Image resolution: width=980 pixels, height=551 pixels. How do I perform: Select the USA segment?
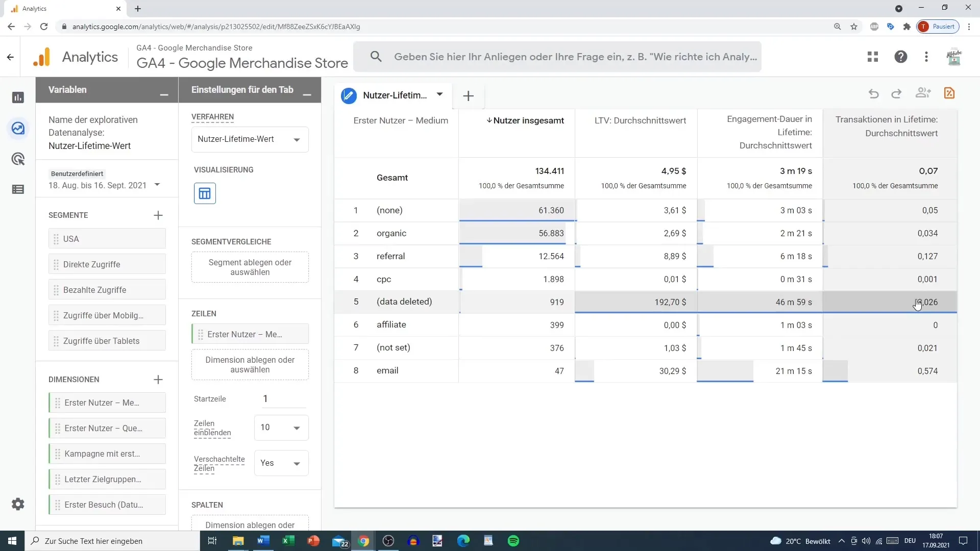click(x=107, y=239)
